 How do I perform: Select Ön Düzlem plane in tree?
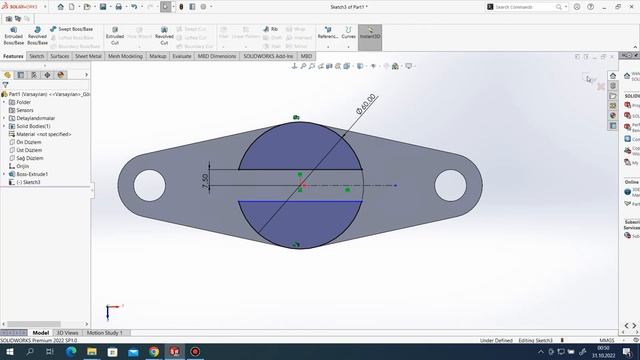(x=25, y=142)
